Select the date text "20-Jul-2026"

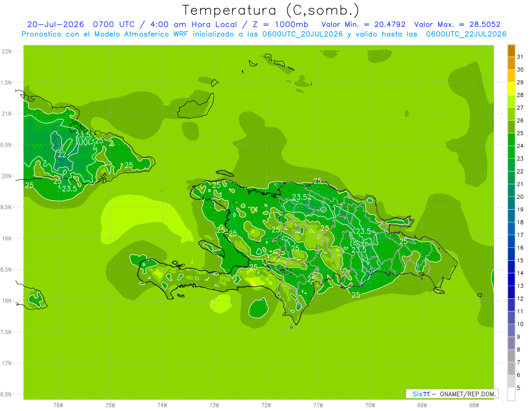55,24
